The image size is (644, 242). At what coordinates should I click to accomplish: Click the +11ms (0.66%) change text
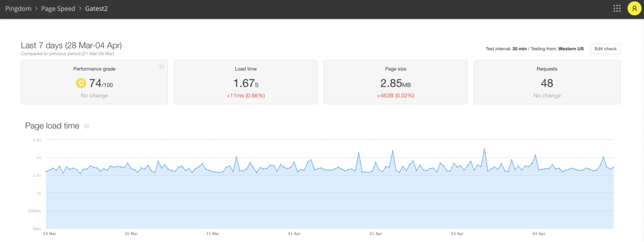[x=246, y=96]
